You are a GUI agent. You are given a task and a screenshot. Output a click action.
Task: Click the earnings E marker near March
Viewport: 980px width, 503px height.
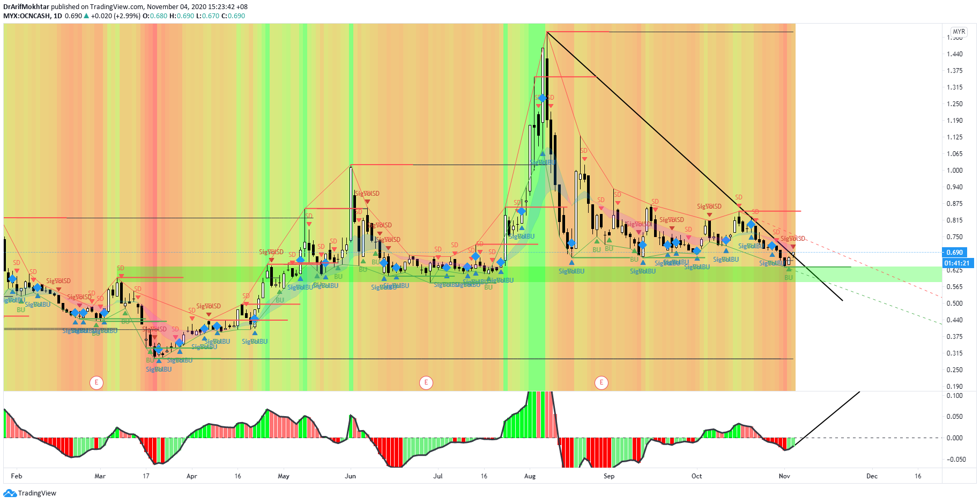coord(96,382)
